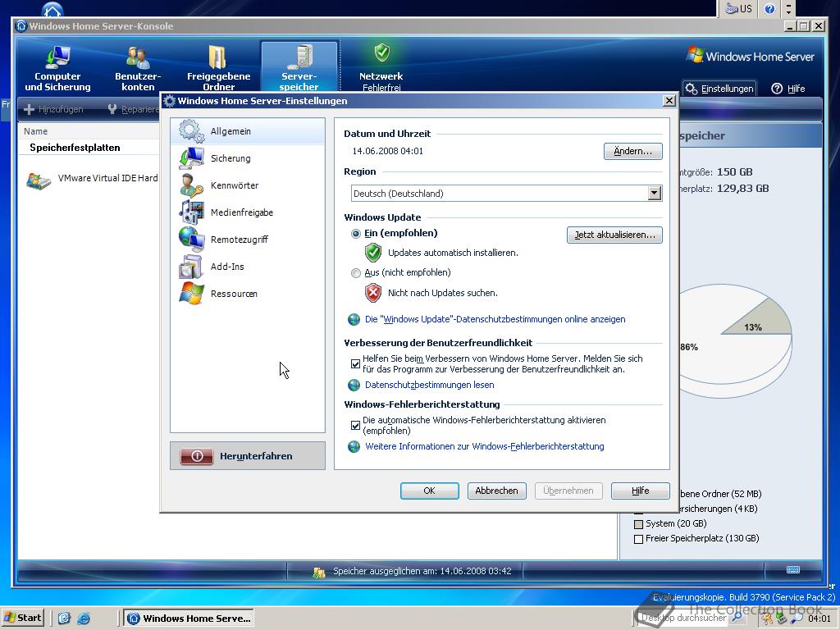This screenshot has height=630, width=840.
Task: Click the Windows Home Server taskbar button
Action: click(x=189, y=619)
